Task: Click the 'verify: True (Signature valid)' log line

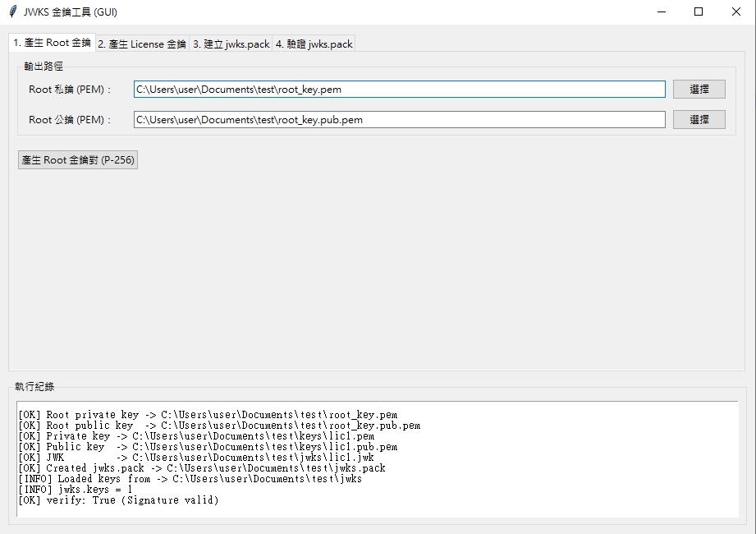Action: 119,500
